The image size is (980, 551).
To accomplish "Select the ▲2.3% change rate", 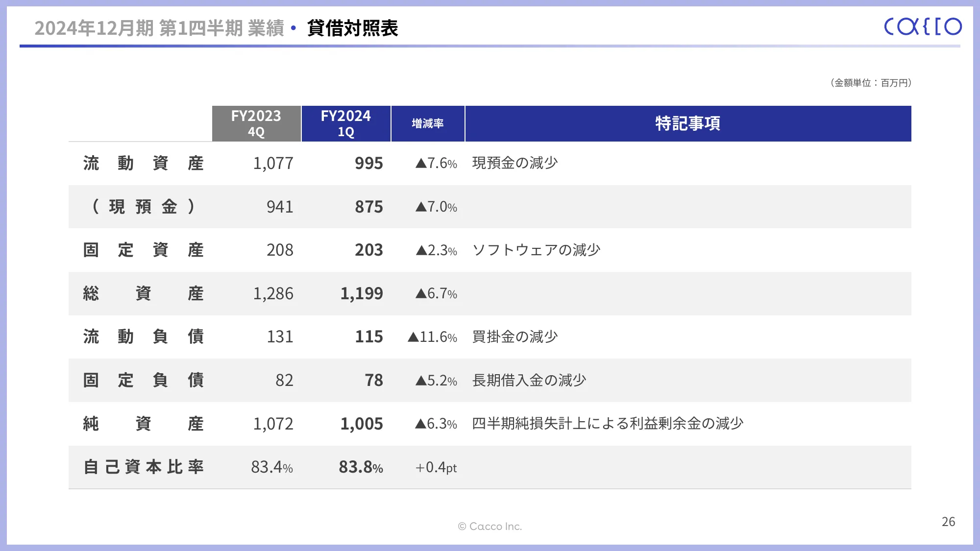I will (436, 250).
